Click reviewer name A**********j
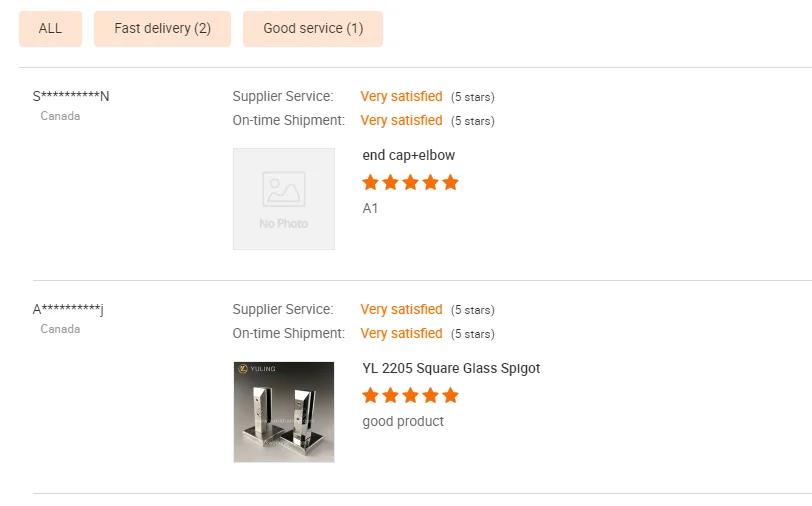The image size is (812, 506). tap(68, 309)
